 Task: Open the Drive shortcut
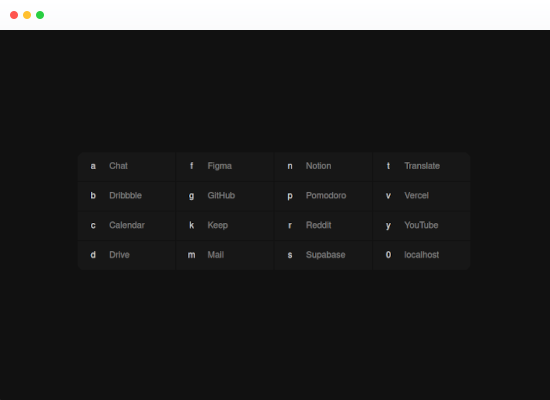pyautogui.click(x=126, y=255)
